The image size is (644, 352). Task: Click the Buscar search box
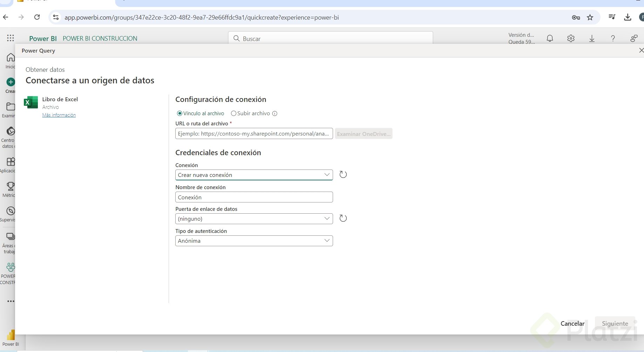[x=330, y=39]
